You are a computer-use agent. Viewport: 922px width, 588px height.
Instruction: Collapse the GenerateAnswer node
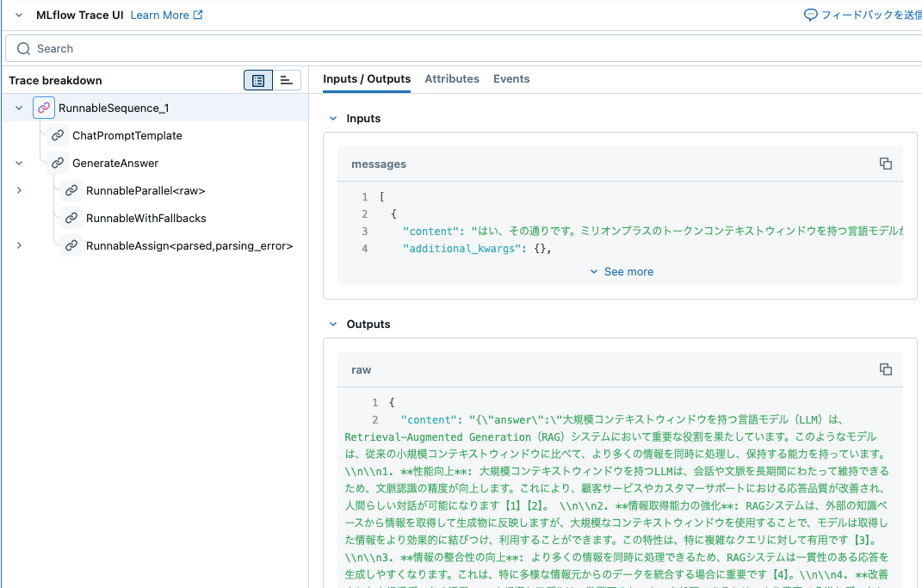click(19, 164)
